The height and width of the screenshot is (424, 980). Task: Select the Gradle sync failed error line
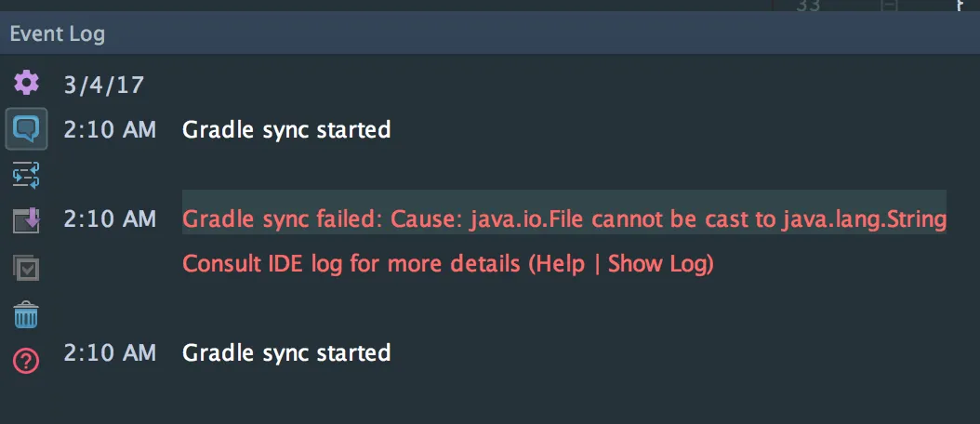click(x=563, y=220)
